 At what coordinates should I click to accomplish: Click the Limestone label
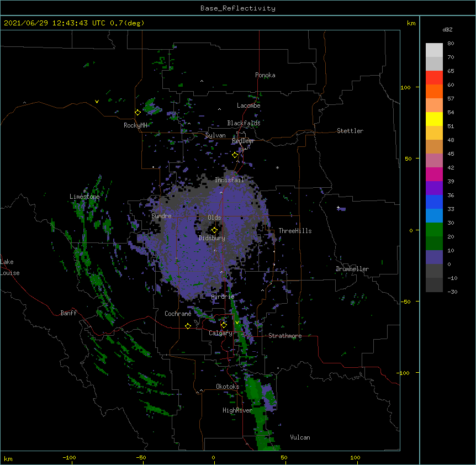[84, 197]
